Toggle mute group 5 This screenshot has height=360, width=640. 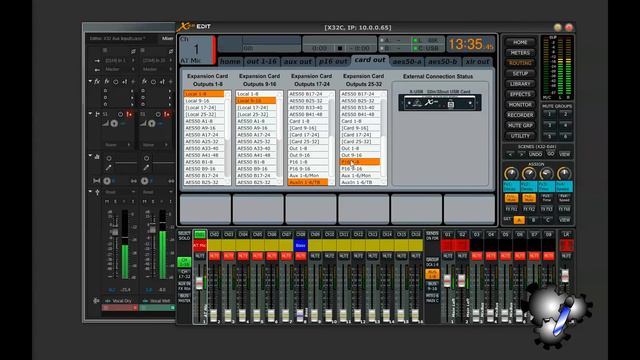pyautogui.click(x=549, y=136)
